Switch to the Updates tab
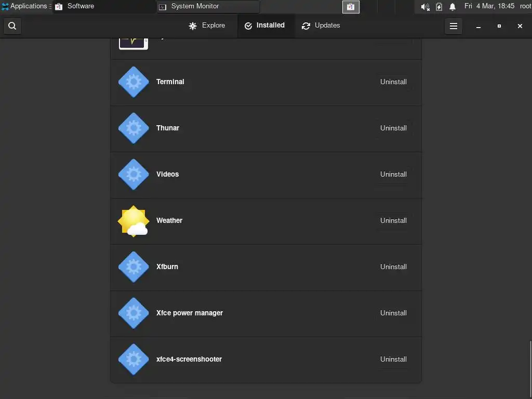Viewport: 532px width, 399px height. (x=321, y=26)
